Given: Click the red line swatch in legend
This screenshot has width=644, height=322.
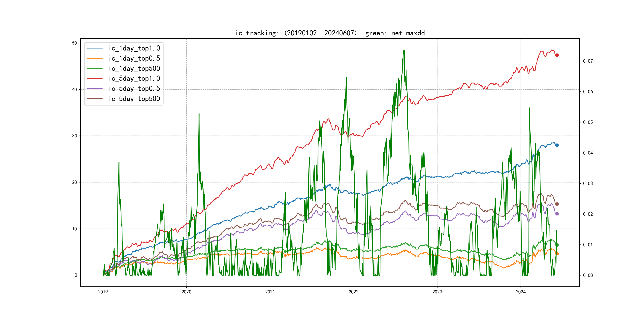Looking at the screenshot, I should click(x=94, y=79).
